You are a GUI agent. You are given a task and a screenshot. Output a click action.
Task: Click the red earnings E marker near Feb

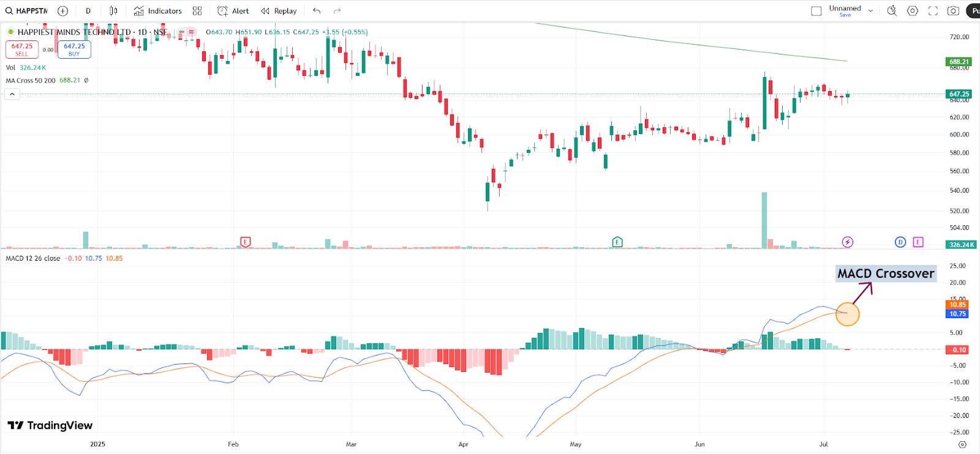(x=245, y=242)
